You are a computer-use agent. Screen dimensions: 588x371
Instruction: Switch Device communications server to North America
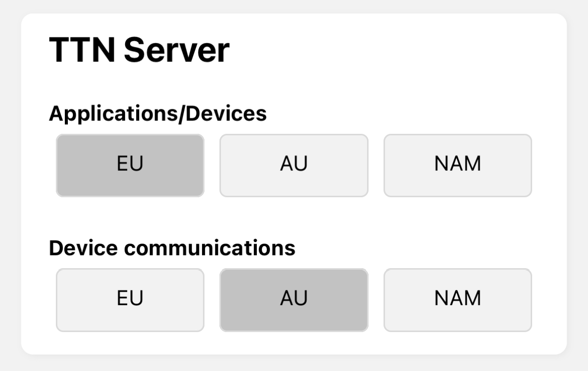pyautogui.click(x=457, y=300)
